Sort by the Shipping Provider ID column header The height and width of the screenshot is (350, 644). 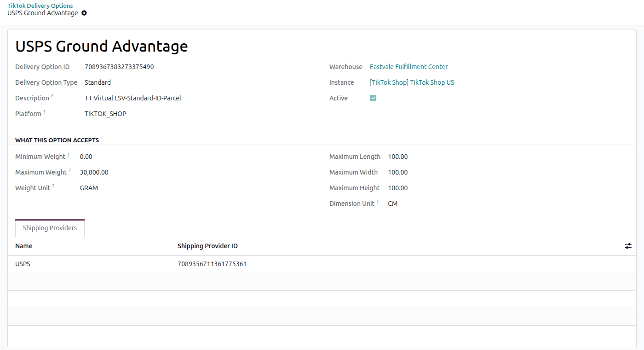click(207, 246)
